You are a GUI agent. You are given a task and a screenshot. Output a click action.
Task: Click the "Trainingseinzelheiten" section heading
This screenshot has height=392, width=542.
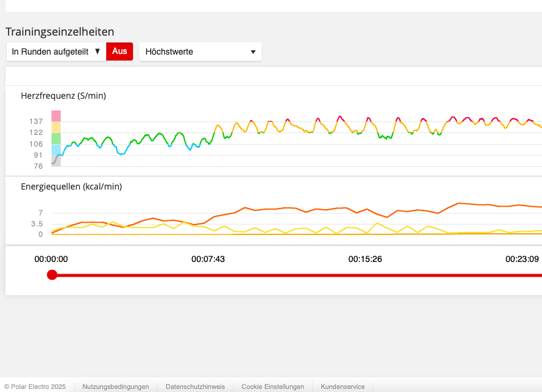pyautogui.click(x=60, y=32)
